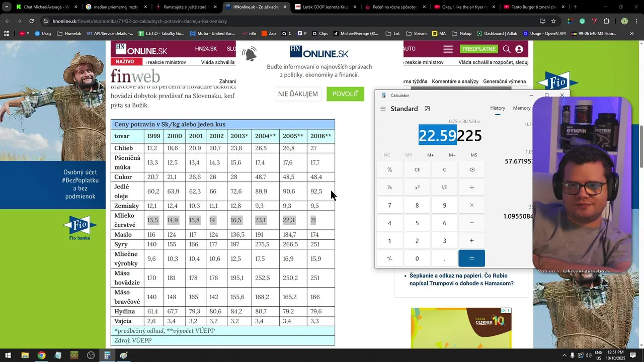Click the percent button in Calculator
Image resolution: width=644 pixels, height=362 pixels.
point(389,169)
